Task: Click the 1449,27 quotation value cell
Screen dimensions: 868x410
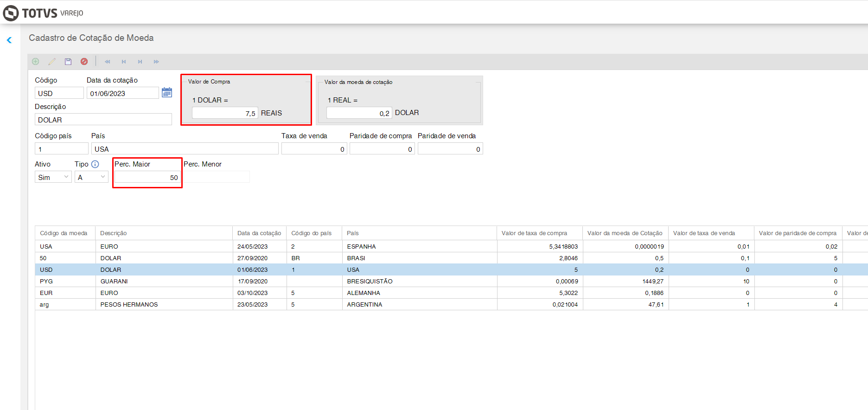Action: tap(625, 281)
